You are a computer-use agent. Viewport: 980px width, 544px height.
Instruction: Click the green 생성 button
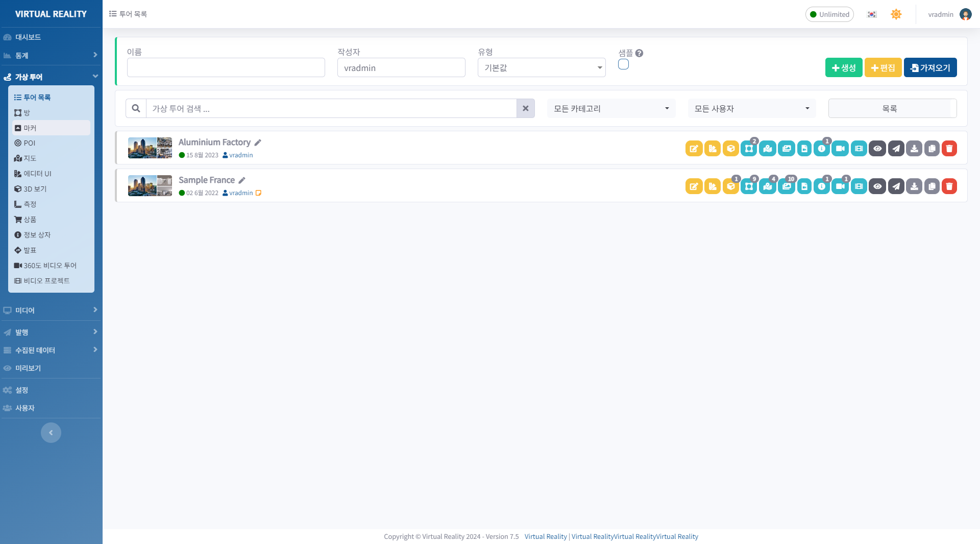pyautogui.click(x=843, y=67)
